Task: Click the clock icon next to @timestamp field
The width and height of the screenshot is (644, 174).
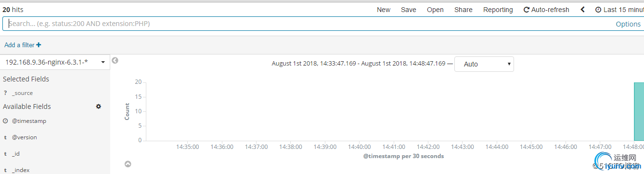Action: pyautogui.click(x=5, y=121)
